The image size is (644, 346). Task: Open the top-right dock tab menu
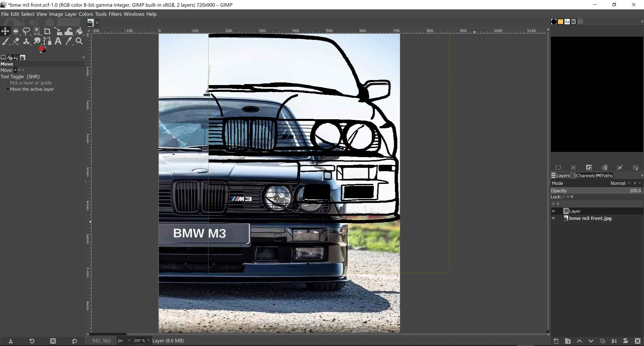(642, 22)
